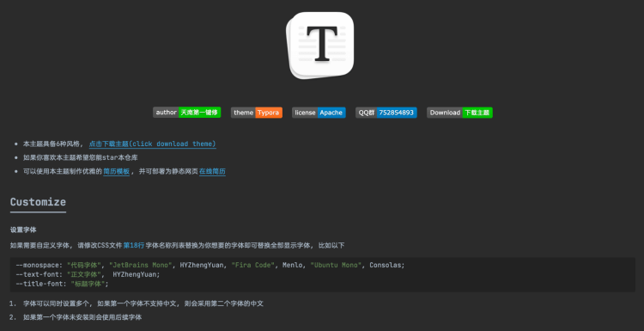644x331 pixels.
Task: Click the author 天南第一键修 badge
Action: tap(187, 113)
